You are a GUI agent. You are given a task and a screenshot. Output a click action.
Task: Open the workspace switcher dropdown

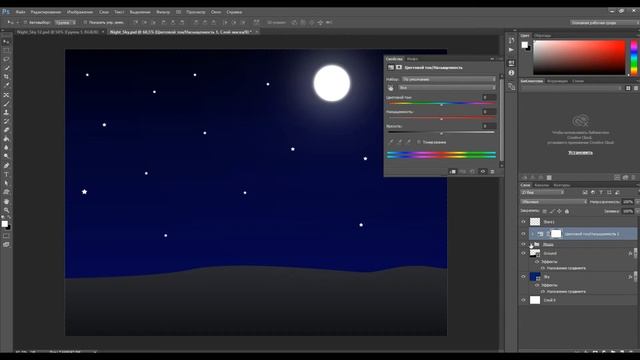[x=604, y=23]
